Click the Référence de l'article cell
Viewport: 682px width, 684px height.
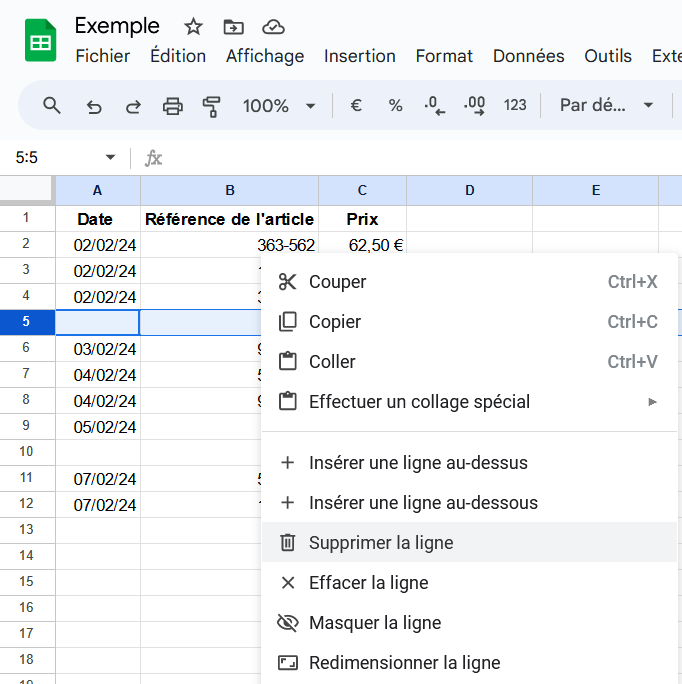tap(230, 219)
